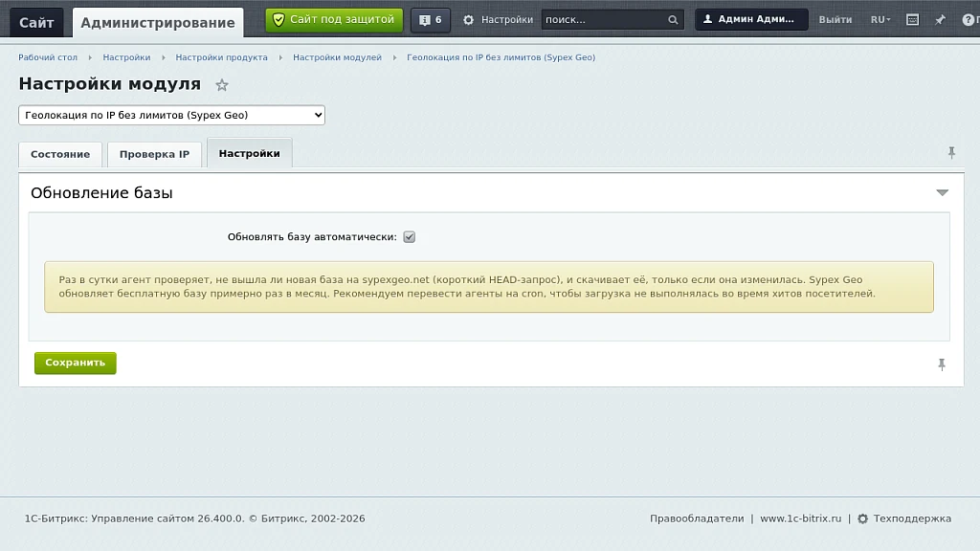The height and width of the screenshot is (551, 980).
Task: Open the Админ Адми... user menu
Action: pyautogui.click(x=751, y=20)
